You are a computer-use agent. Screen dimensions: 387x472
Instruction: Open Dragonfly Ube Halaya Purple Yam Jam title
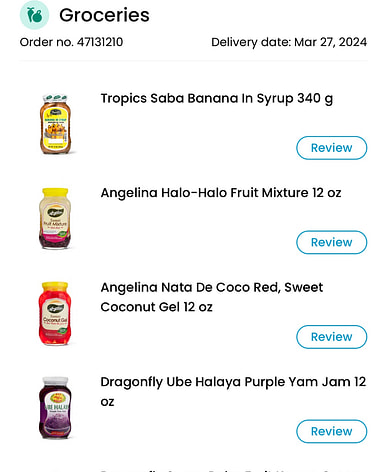(x=233, y=392)
